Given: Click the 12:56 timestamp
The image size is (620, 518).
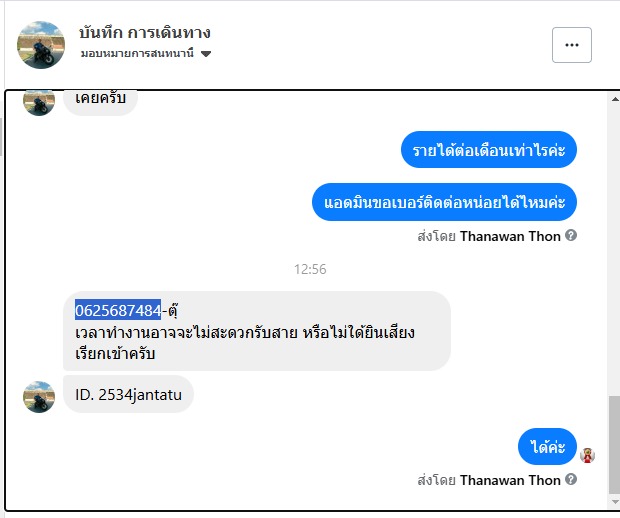Looking at the screenshot, I should [x=310, y=269].
